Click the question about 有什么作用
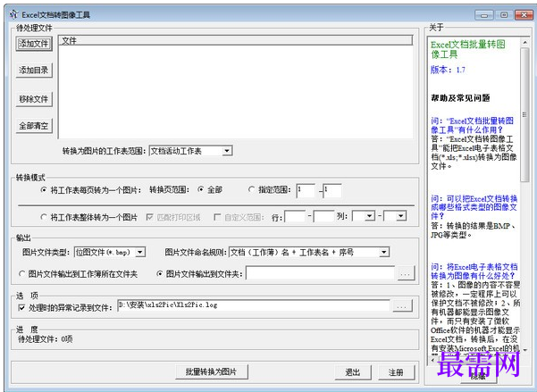The height and width of the screenshot is (392, 537). 473,125
